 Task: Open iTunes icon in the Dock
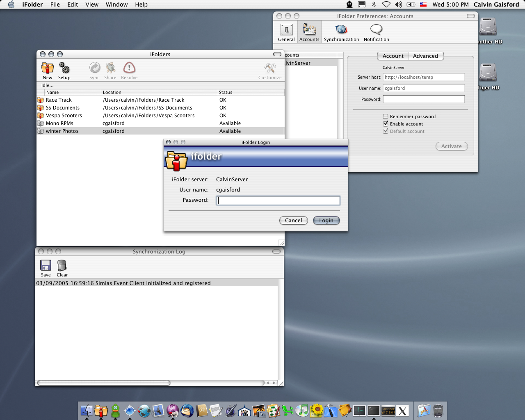pyautogui.click(x=302, y=411)
